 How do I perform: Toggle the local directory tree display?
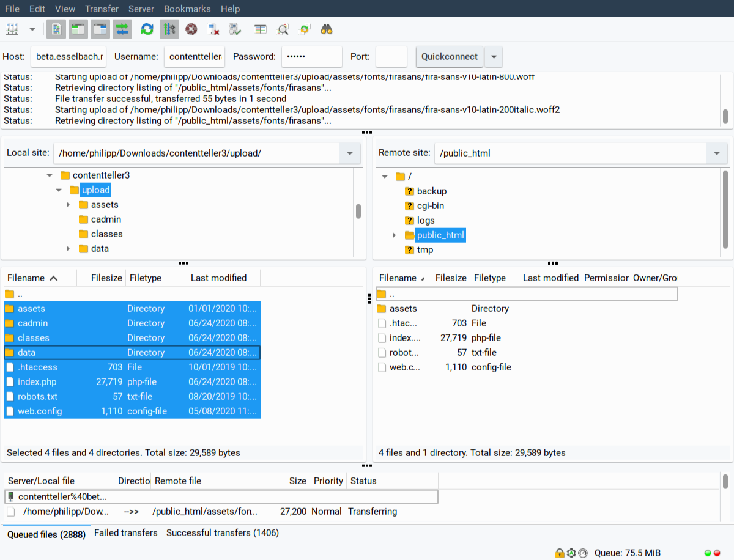click(78, 29)
